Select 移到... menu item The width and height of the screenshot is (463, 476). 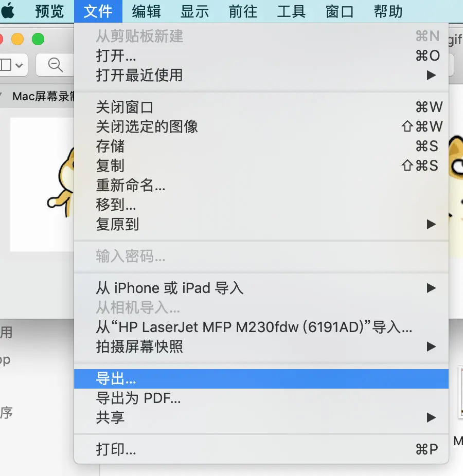pyautogui.click(x=261, y=205)
